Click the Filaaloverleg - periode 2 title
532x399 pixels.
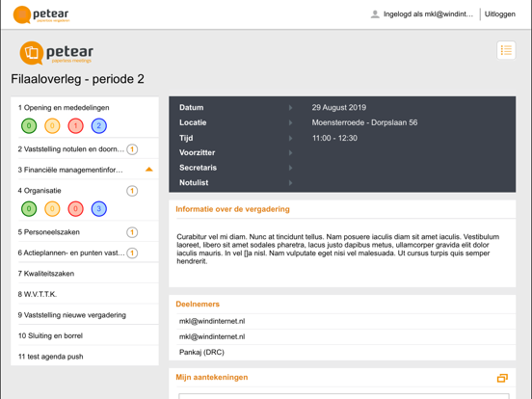coord(77,79)
